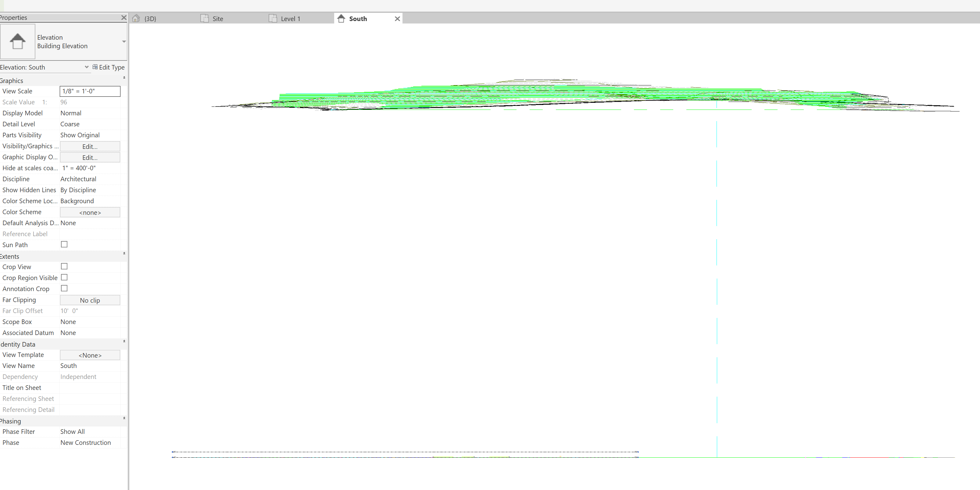Click the home icon next to the {3D} tab
Image resolution: width=980 pixels, height=490 pixels.
(136, 18)
